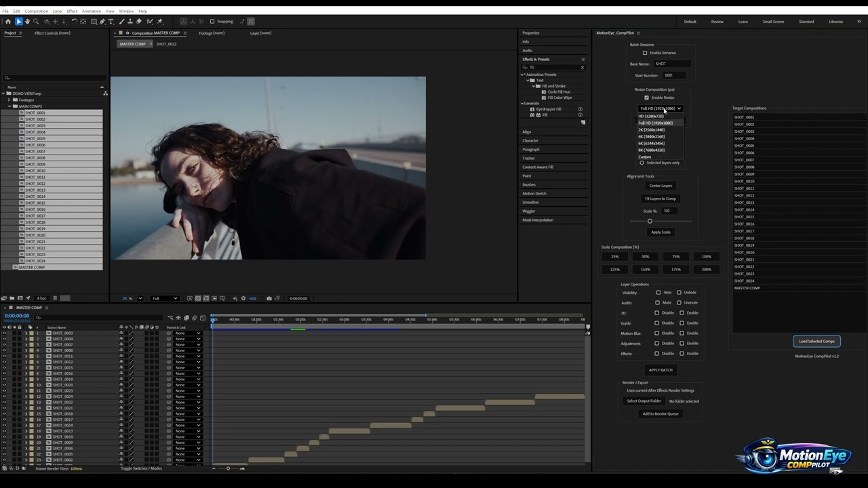Viewport: 868px width, 488px height.
Task: Check the 3D Enable checkbox
Action: point(682,312)
